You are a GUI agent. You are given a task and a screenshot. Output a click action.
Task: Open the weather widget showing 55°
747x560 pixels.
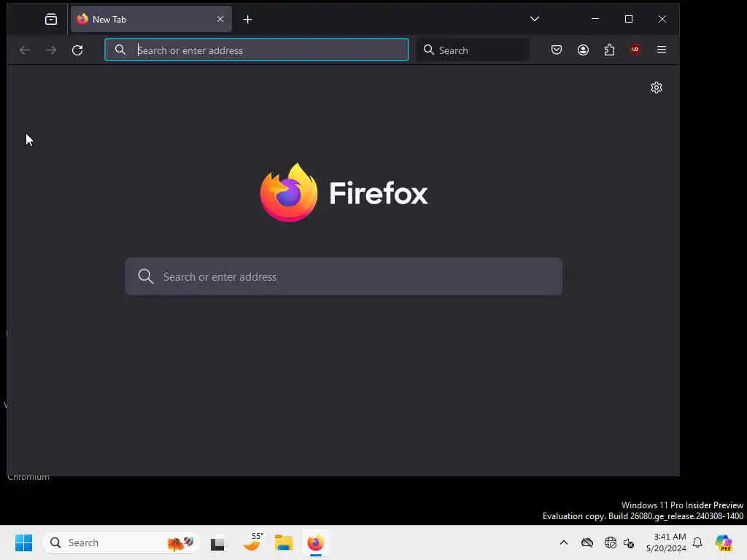[x=253, y=542]
